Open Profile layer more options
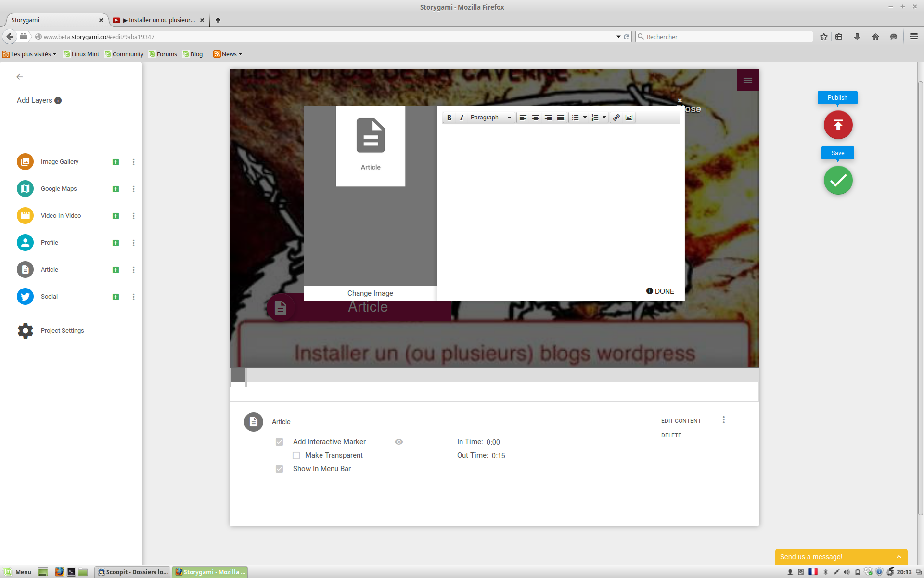 coord(133,243)
